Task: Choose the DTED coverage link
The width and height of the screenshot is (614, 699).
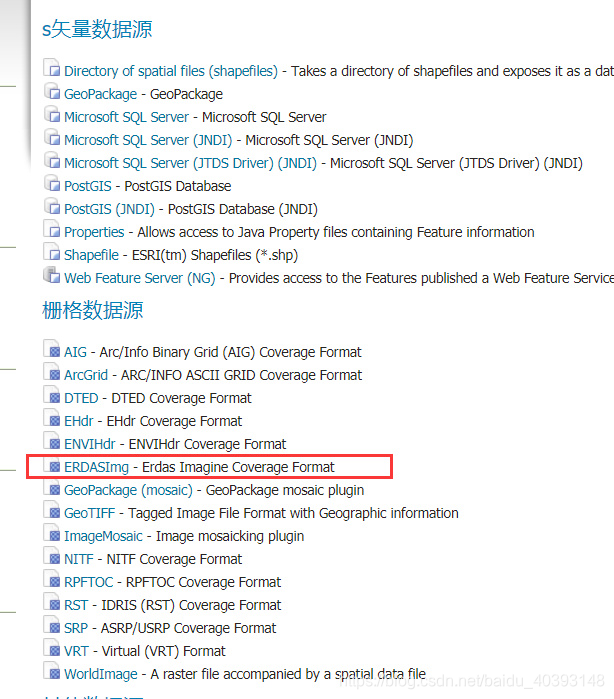Action: [81, 399]
